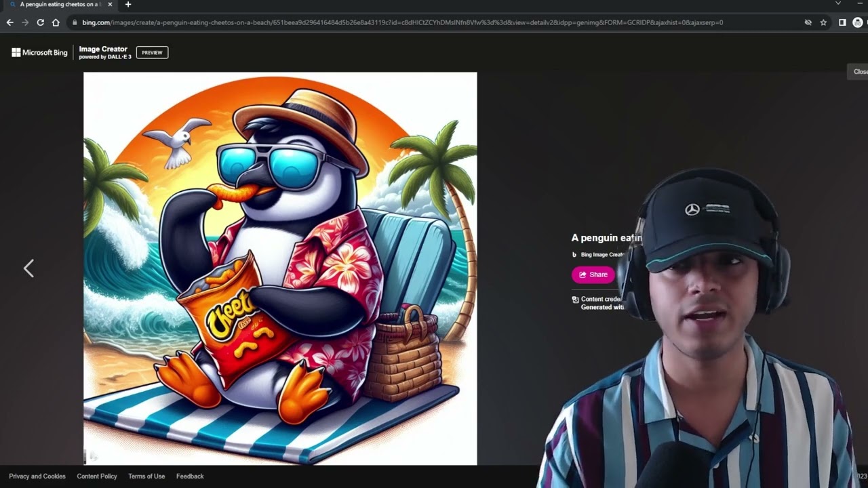868x488 pixels.
Task: Open the Content Policy link
Action: 97,476
